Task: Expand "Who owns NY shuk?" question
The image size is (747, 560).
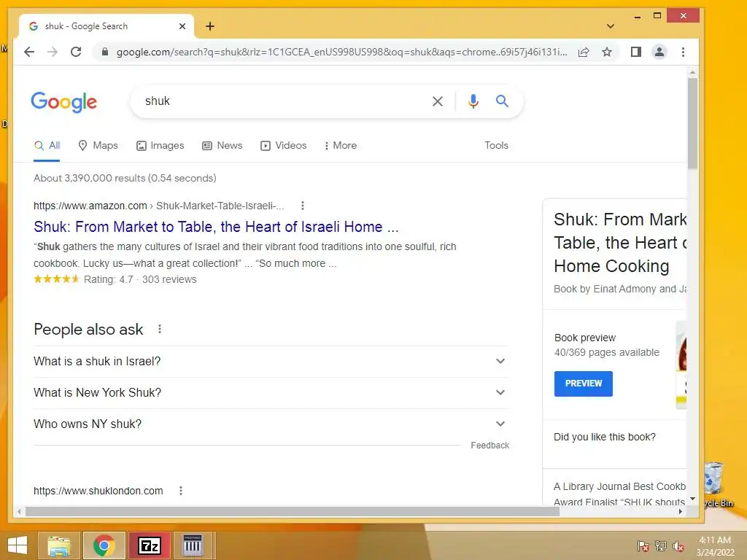Action: (x=271, y=424)
